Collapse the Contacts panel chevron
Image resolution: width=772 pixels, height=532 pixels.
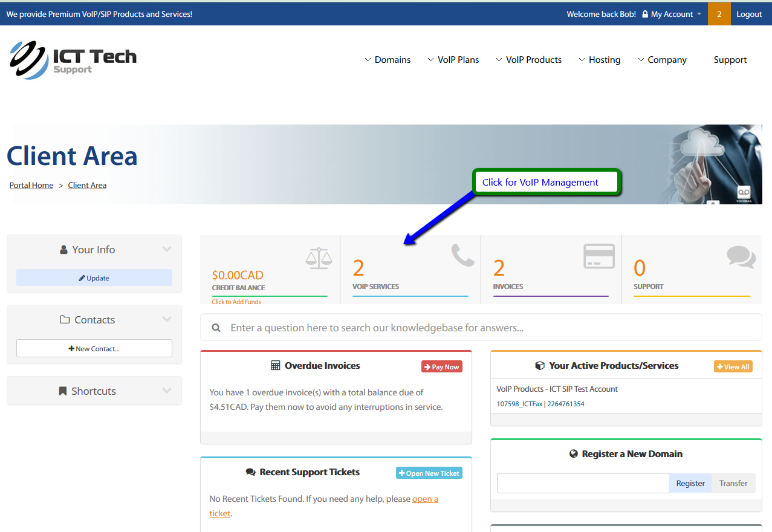pyautogui.click(x=167, y=319)
